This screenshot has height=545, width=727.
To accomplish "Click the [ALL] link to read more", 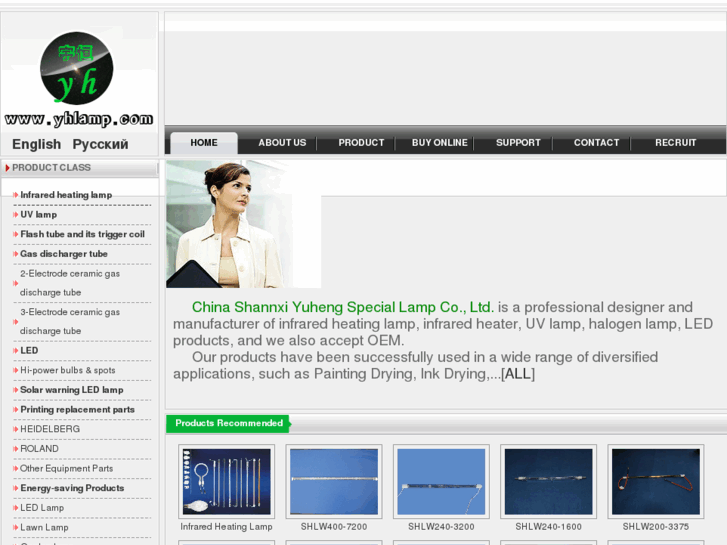I will (518, 374).
